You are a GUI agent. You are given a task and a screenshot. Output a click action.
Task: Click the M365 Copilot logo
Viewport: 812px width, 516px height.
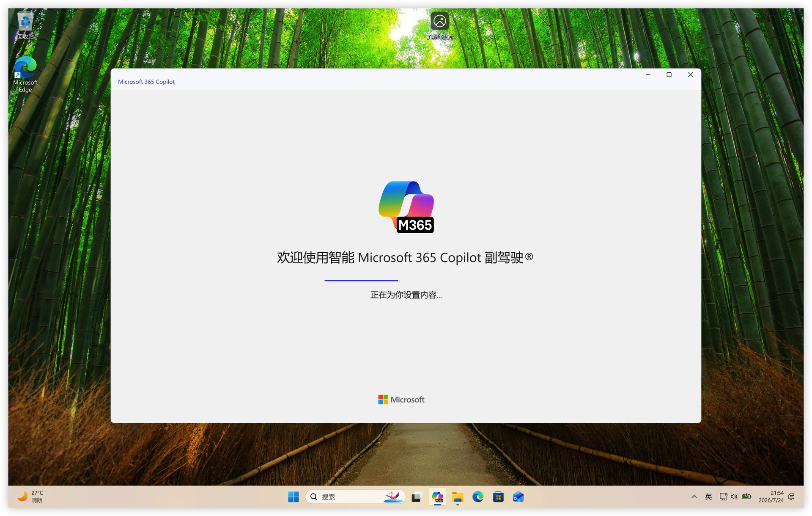pos(406,207)
